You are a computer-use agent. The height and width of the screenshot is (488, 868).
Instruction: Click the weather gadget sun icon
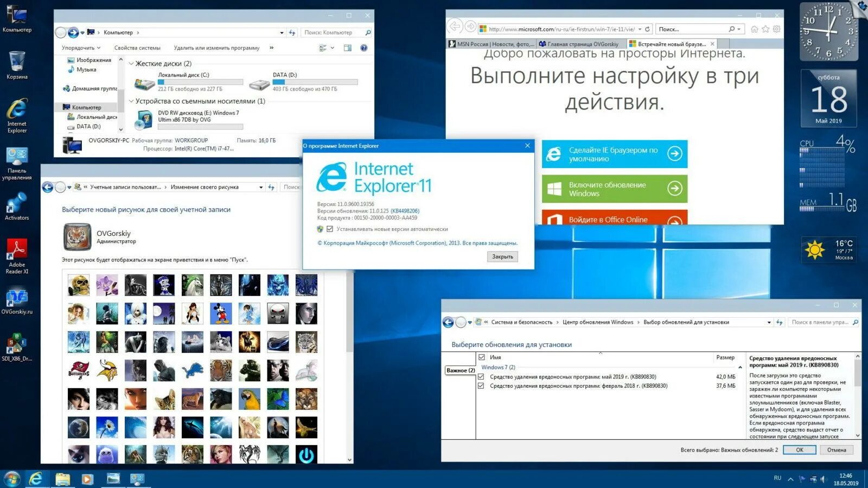[815, 249]
